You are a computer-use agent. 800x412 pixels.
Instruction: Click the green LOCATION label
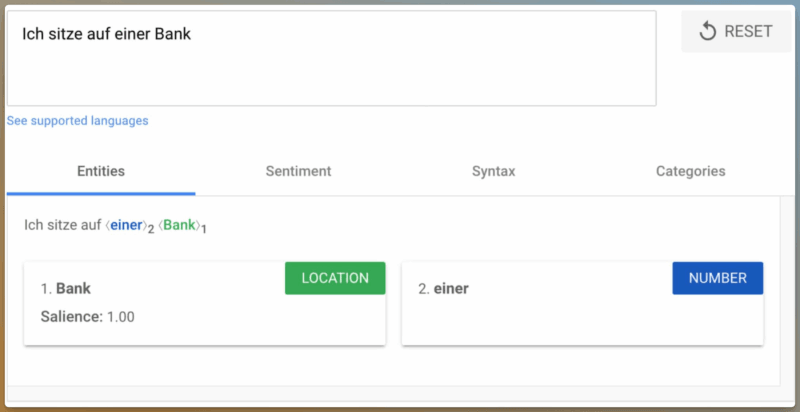click(x=335, y=278)
